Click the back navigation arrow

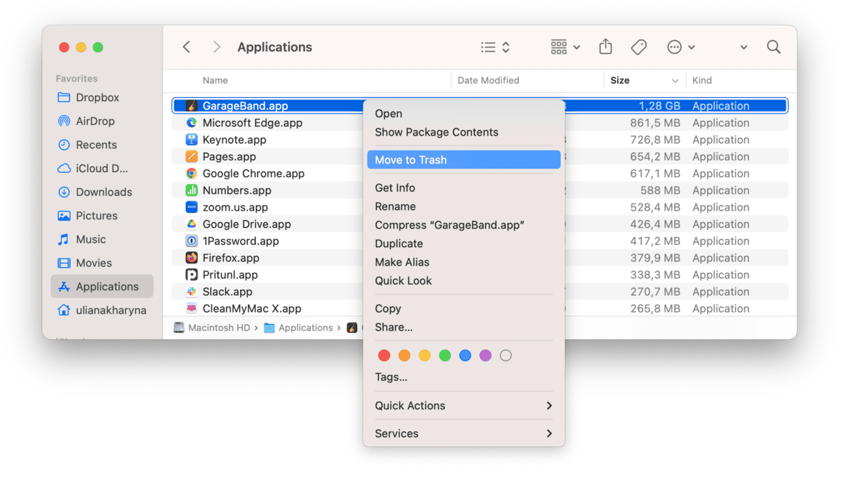pos(186,47)
